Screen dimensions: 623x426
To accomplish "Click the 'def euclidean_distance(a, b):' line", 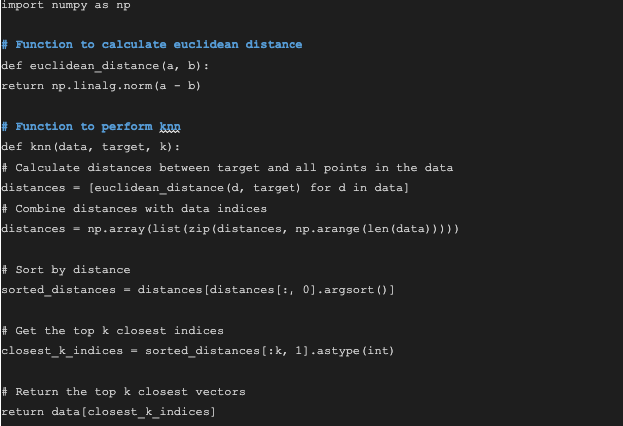I will 105,66.
